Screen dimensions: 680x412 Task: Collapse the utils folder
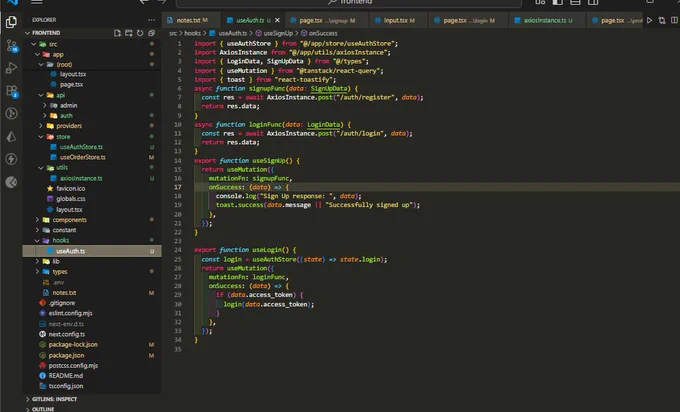(41, 168)
